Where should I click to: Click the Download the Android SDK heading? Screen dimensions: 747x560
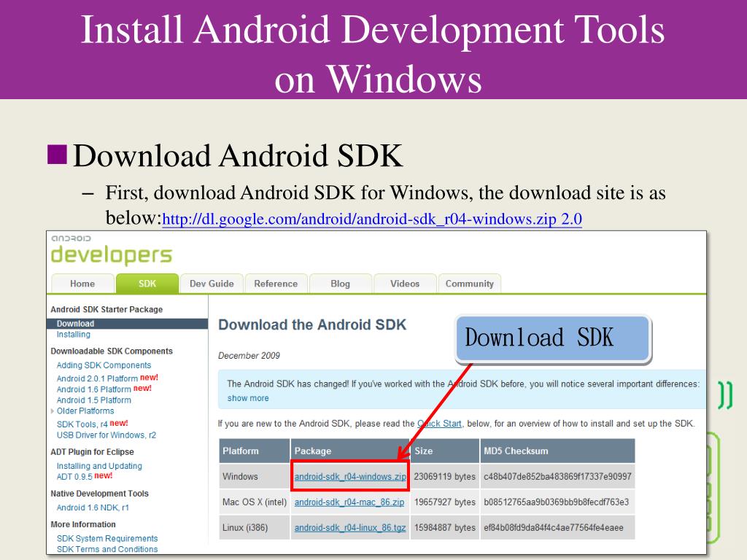coord(312,324)
